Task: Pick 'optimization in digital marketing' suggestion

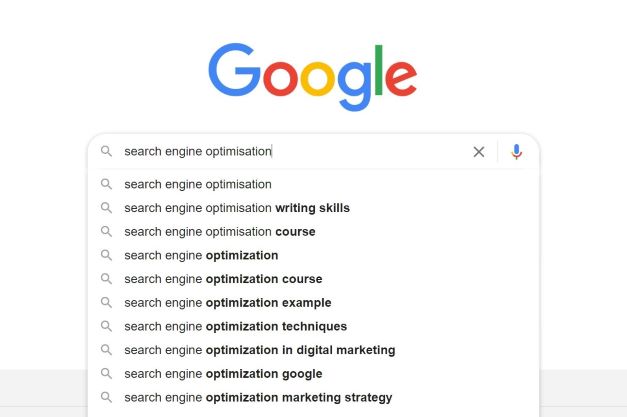Action: click(314, 350)
